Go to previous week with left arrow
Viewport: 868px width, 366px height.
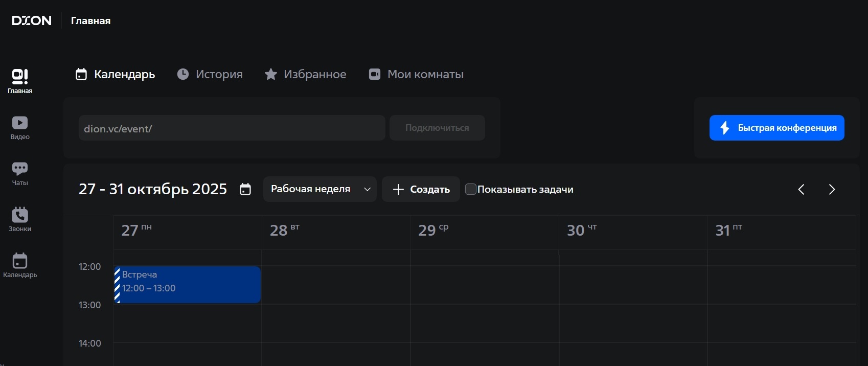click(801, 190)
